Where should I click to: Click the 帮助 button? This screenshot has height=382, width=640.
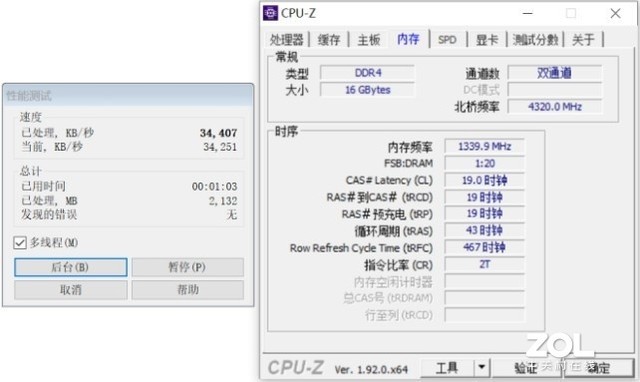click(x=187, y=290)
